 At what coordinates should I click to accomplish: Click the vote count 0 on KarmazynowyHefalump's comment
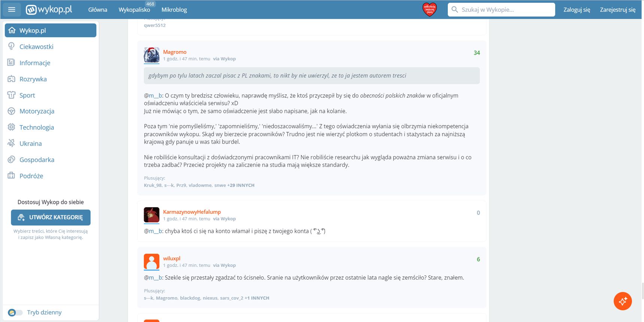tap(478, 213)
